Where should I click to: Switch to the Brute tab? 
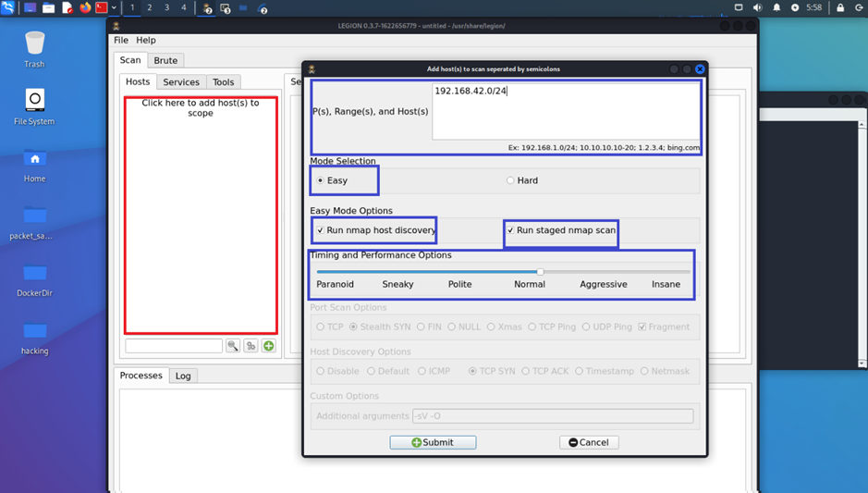click(165, 61)
